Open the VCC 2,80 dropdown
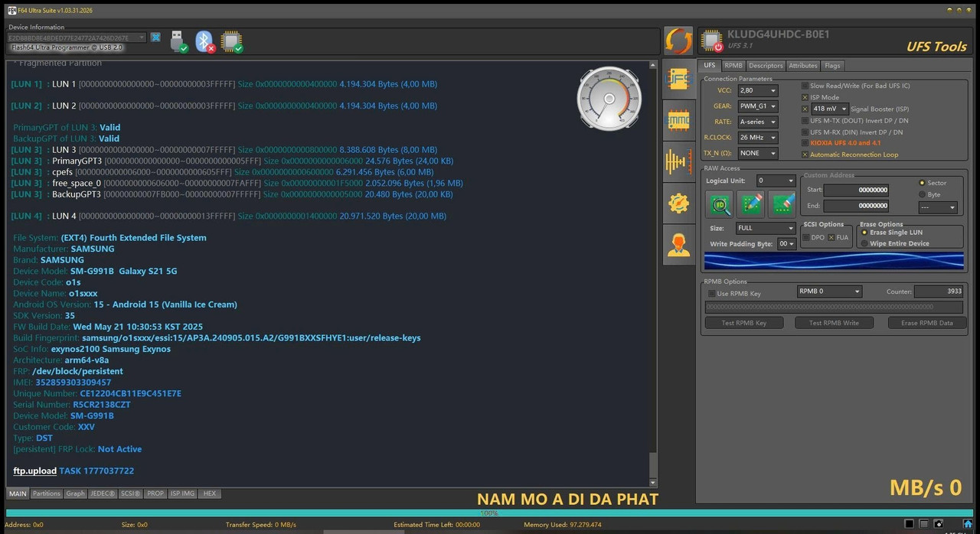 coord(757,90)
